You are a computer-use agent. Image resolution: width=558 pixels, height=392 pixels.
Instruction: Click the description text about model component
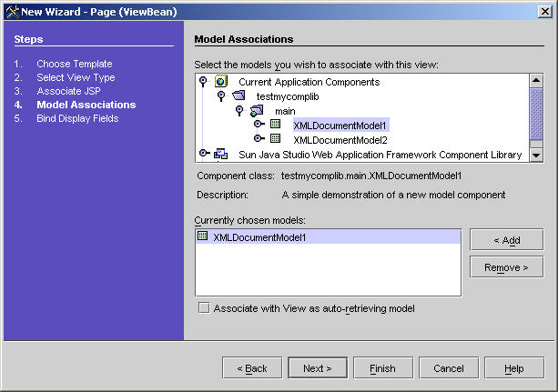point(393,195)
